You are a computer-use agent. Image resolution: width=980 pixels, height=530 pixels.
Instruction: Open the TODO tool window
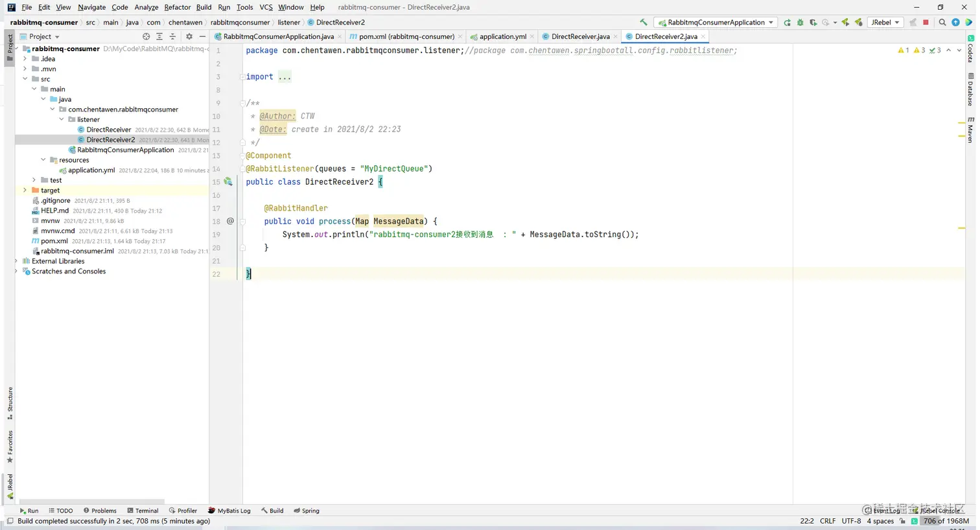click(x=60, y=511)
